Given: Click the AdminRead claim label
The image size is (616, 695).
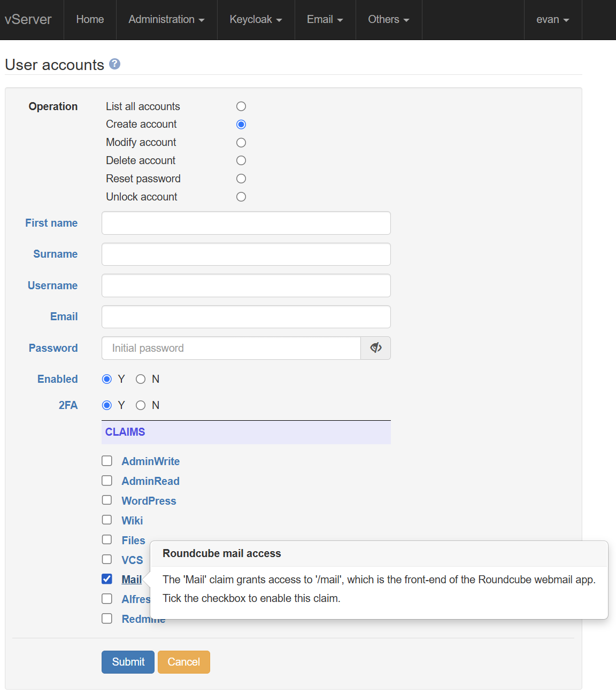Looking at the screenshot, I should [150, 481].
